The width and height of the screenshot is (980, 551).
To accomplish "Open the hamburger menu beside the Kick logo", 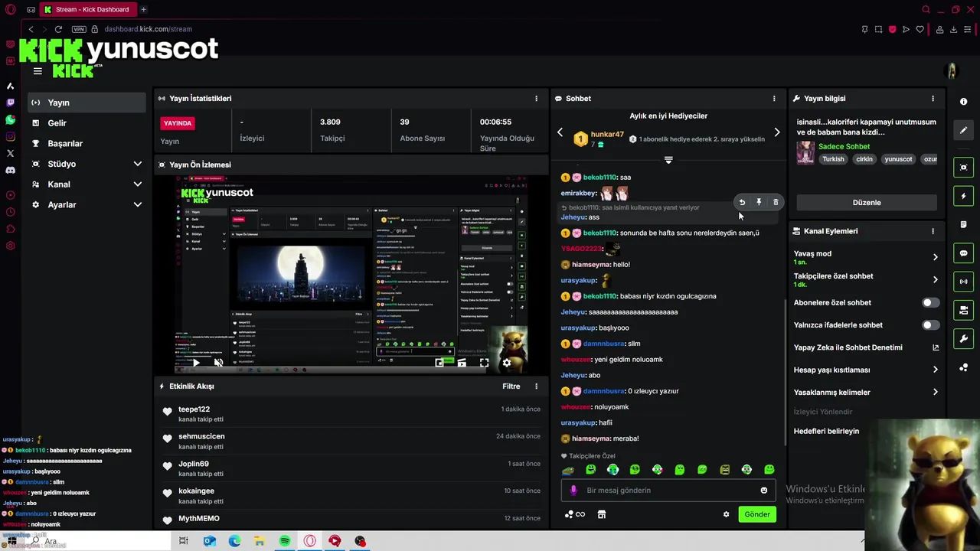I will 38,71.
